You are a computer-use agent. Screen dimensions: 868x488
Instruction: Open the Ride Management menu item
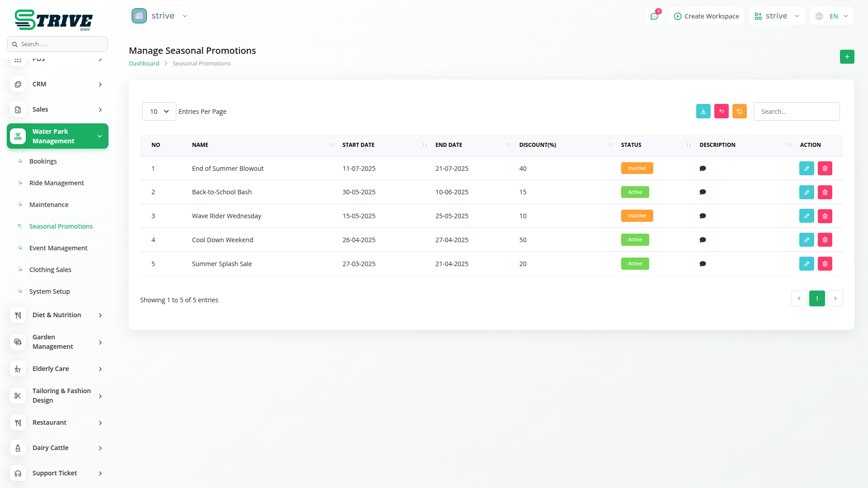pyautogui.click(x=57, y=183)
